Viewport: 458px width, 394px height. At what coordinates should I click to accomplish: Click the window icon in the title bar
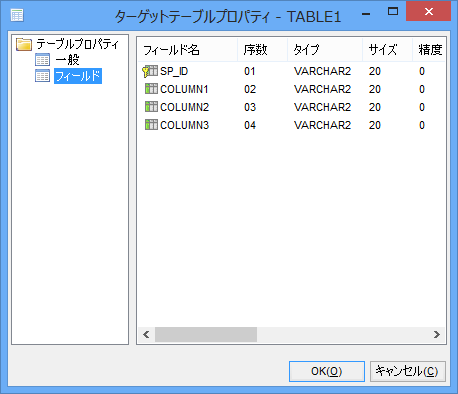click(x=17, y=15)
